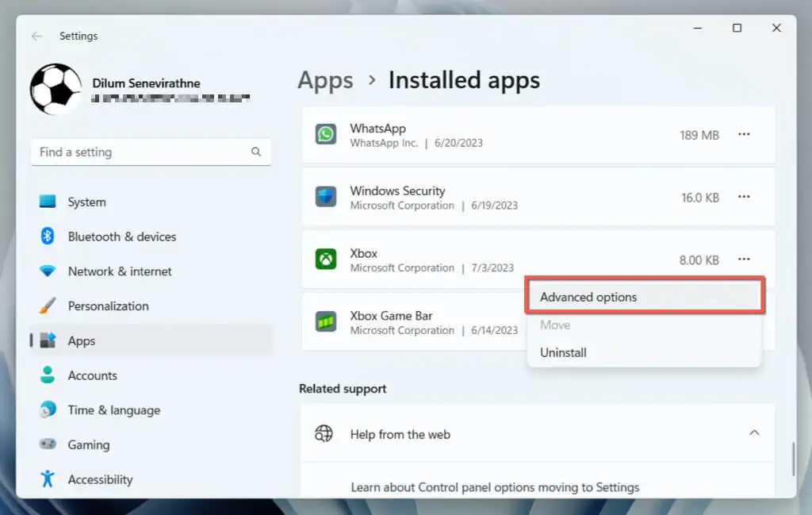
Task: Click the Installed apps page title
Action: pyautogui.click(x=464, y=80)
